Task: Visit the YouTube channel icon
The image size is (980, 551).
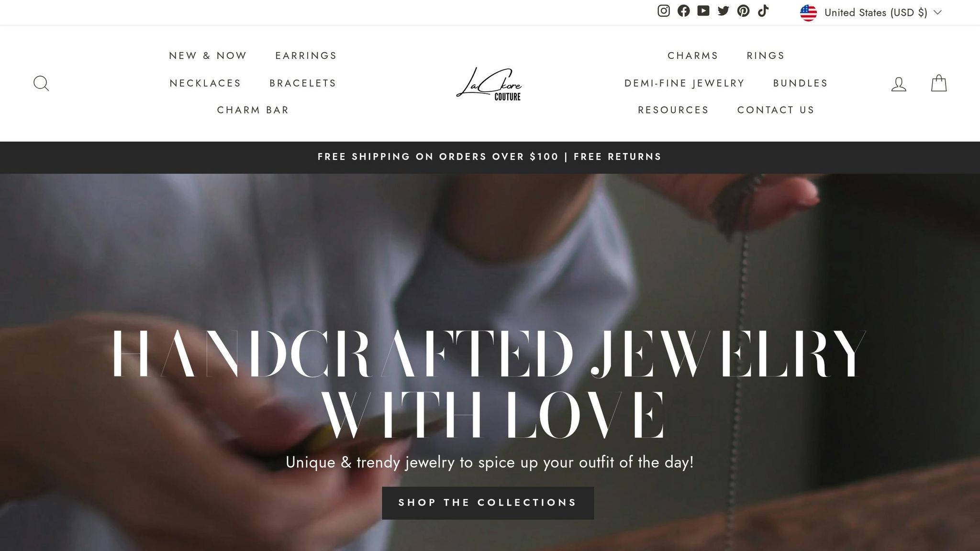Action: coord(703,11)
